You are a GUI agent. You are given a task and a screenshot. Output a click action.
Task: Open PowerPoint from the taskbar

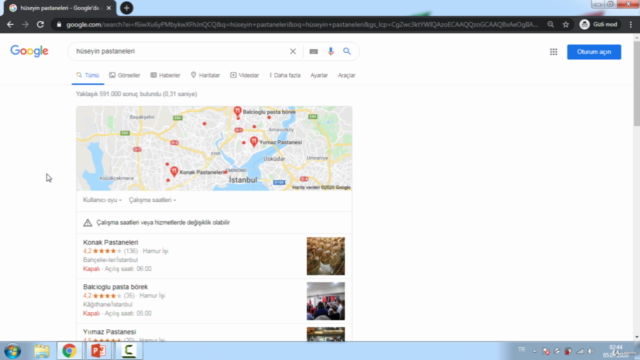pyautogui.click(x=98, y=351)
